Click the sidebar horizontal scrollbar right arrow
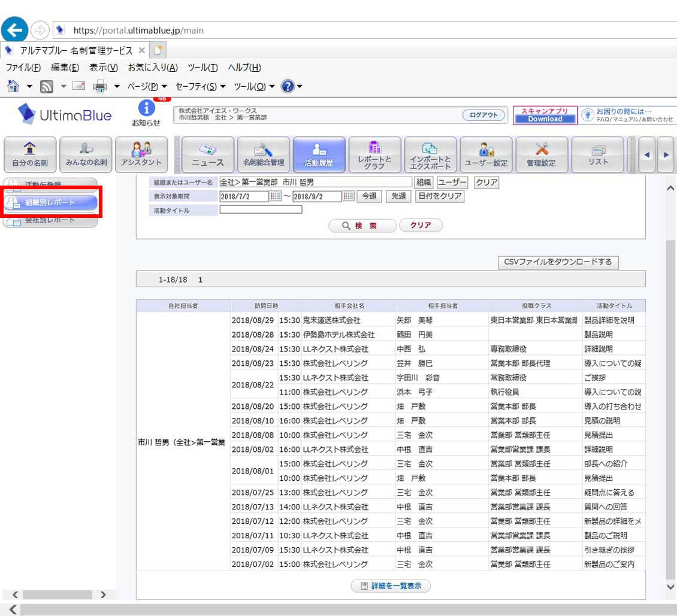Viewport: 677px width, 616px height. (103, 595)
